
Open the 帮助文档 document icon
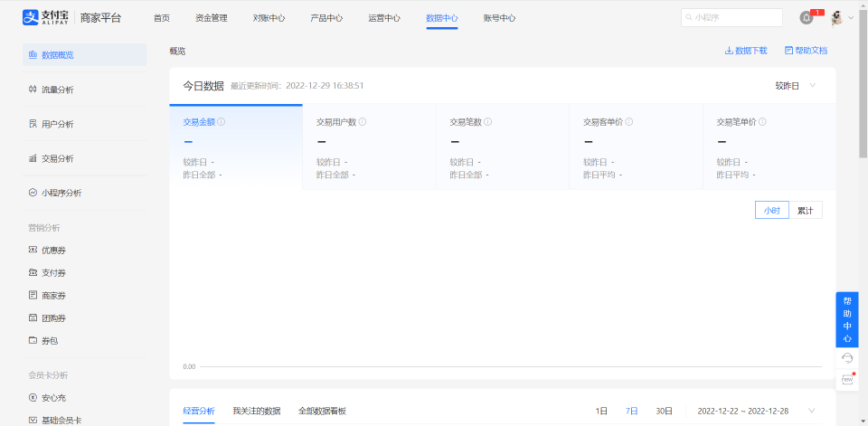(x=788, y=51)
